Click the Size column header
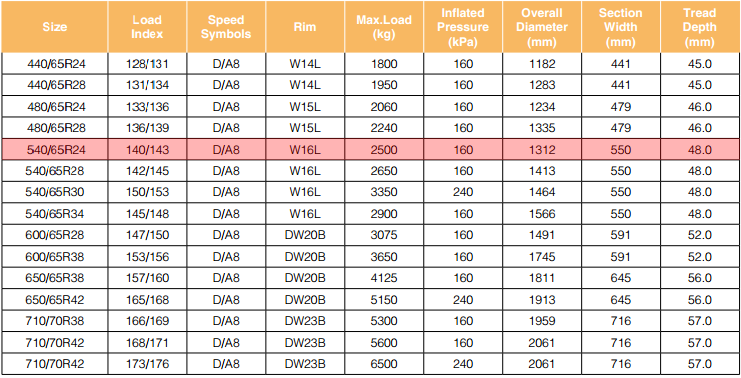 54,27
